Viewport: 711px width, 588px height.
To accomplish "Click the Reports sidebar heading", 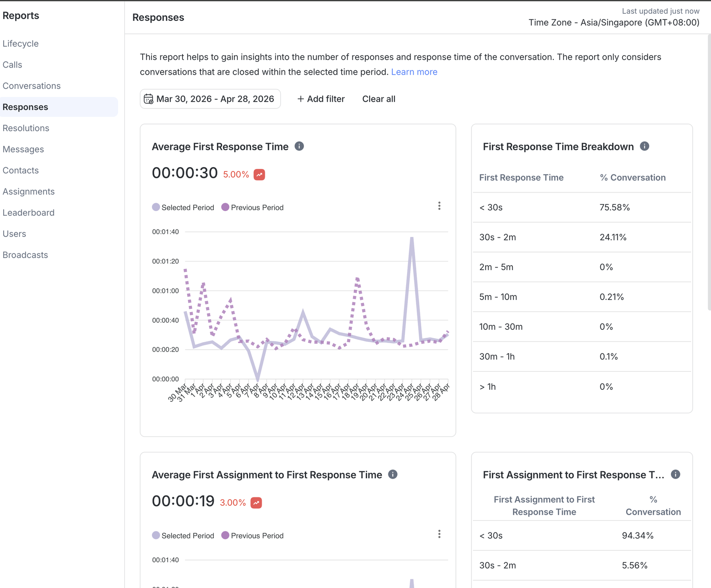I will pos(21,16).
